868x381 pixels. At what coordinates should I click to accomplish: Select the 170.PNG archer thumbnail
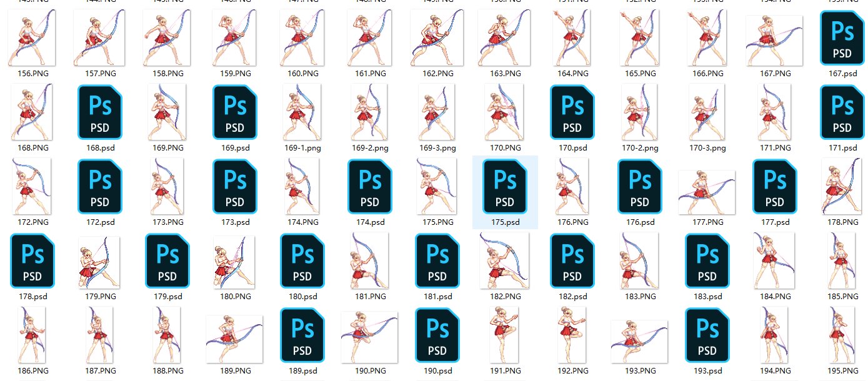pos(505,112)
